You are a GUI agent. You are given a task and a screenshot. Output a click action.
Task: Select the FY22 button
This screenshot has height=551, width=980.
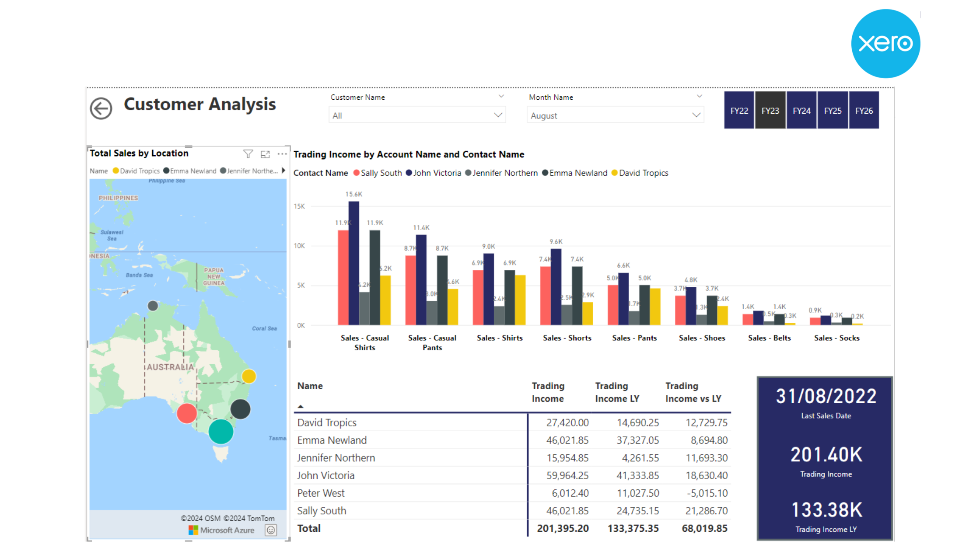pyautogui.click(x=739, y=111)
